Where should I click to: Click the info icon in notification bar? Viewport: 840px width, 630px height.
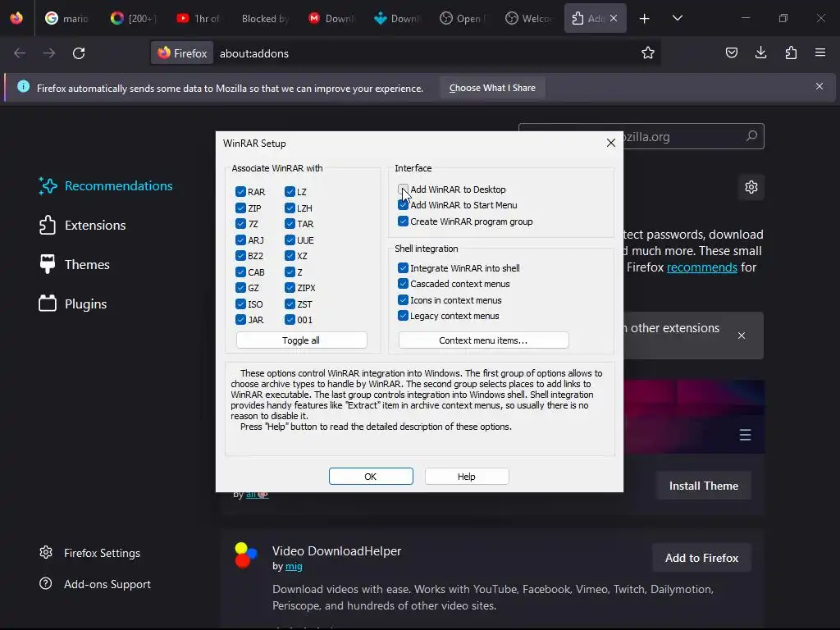tap(24, 86)
